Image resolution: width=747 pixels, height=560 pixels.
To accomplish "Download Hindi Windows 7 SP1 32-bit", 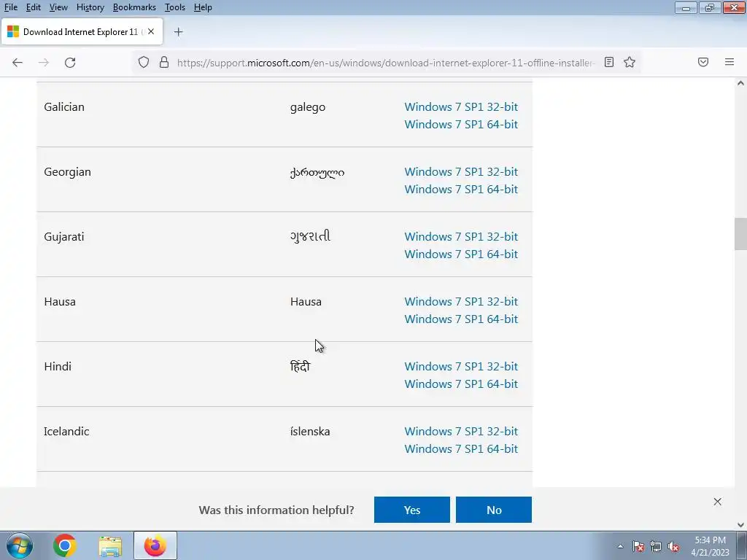I will 461,366.
